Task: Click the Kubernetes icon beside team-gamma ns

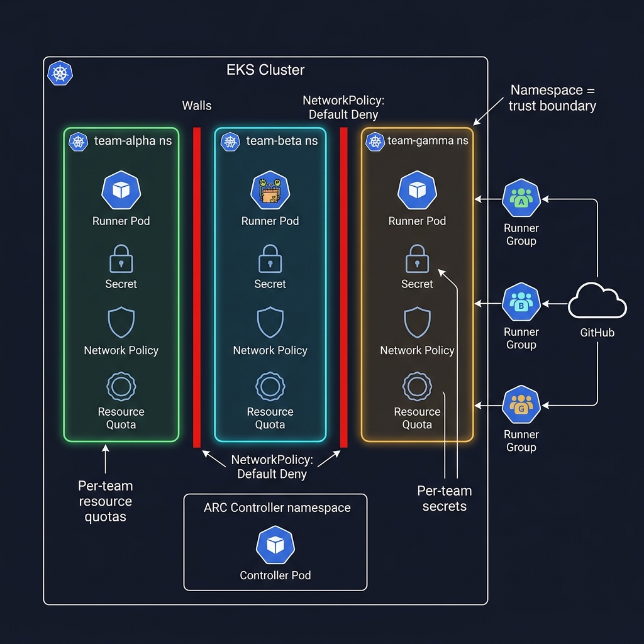Action: (375, 142)
